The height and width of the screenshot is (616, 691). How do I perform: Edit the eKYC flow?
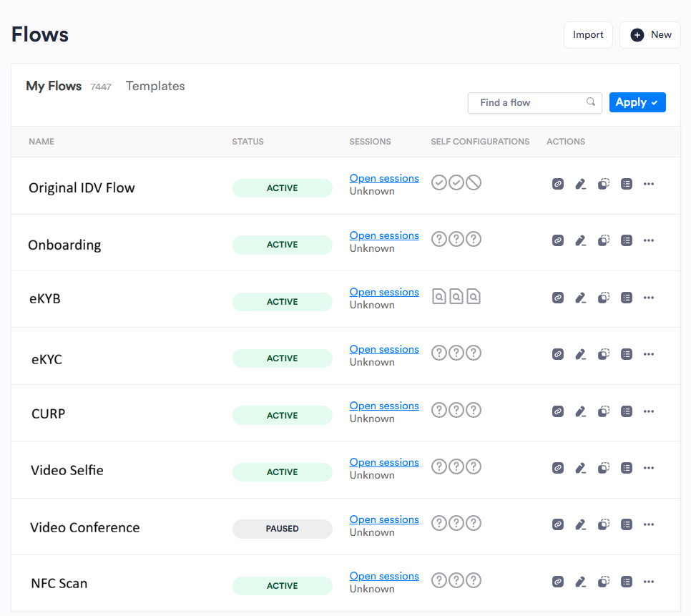click(x=581, y=354)
